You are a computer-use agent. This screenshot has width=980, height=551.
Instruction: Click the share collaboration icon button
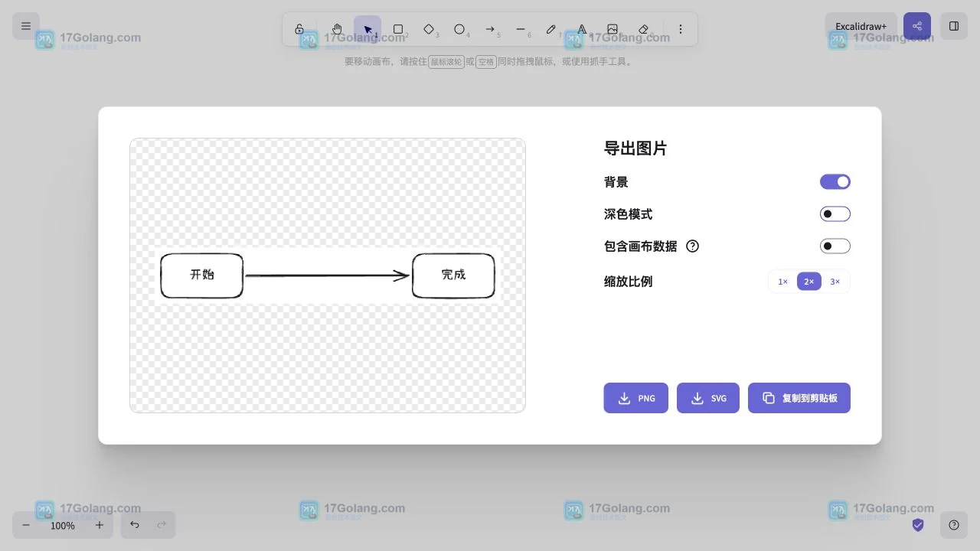917,26
